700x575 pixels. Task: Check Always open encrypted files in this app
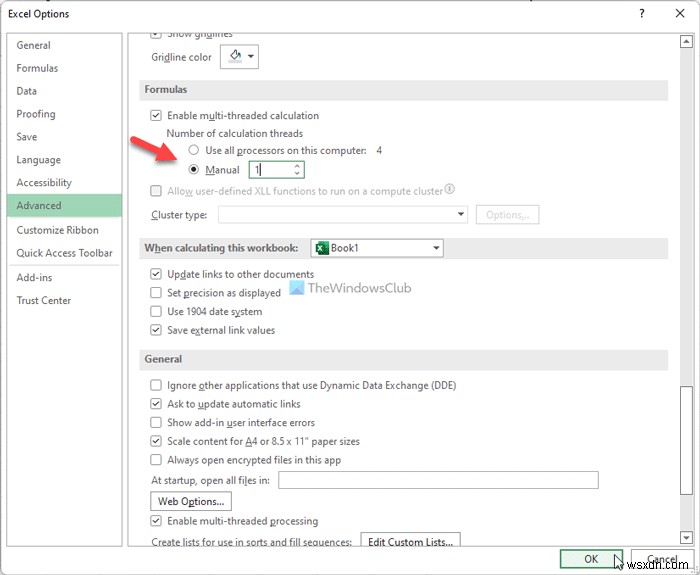click(x=155, y=460)
